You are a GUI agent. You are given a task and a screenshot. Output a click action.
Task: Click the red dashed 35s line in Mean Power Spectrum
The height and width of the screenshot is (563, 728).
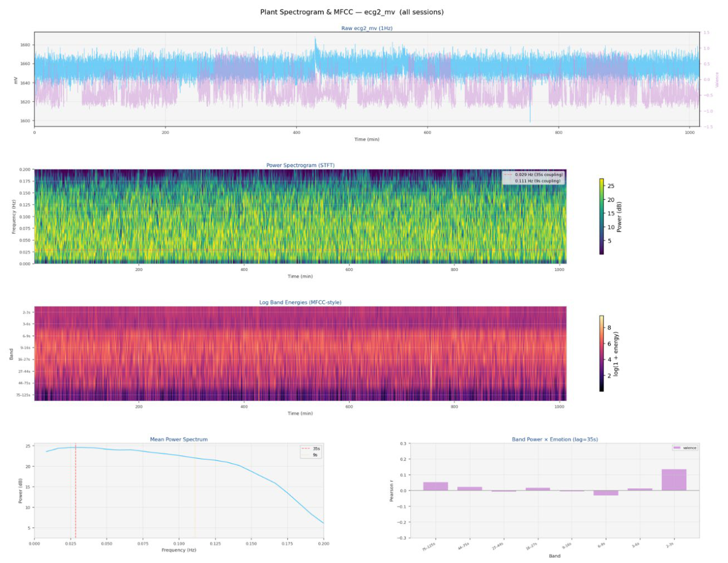pos(75,490)
